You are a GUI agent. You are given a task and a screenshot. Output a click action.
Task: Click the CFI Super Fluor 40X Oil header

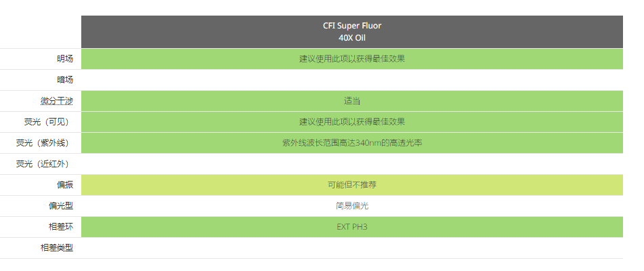click(x=351, y=32)
